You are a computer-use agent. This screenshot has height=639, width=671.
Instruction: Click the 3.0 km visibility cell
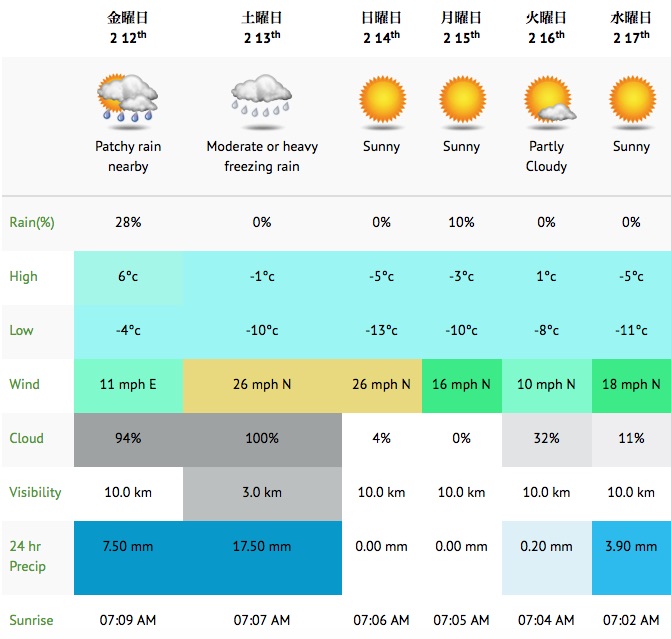(262, 492)
